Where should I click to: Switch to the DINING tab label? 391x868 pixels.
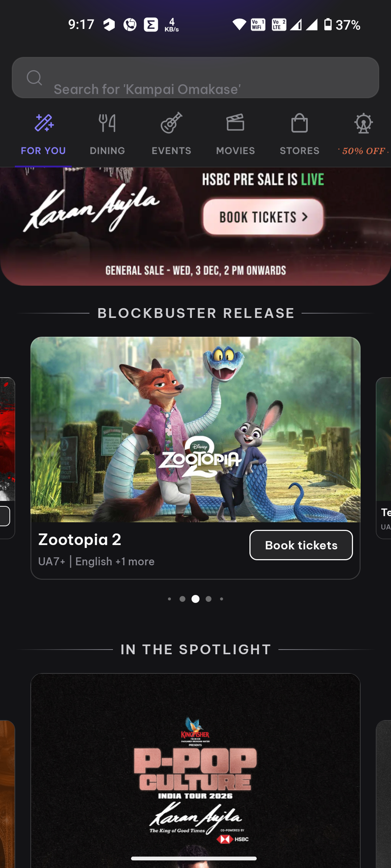107,151
